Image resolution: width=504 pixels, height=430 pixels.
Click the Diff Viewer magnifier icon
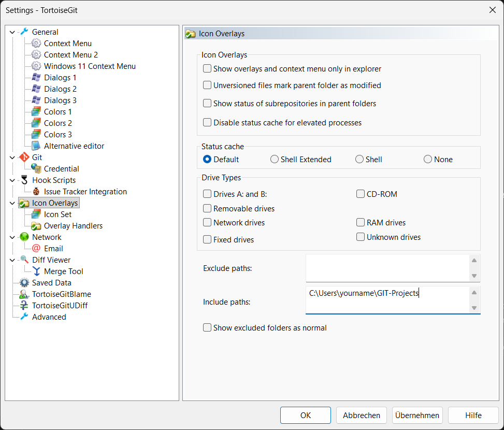pyautogui.click(x=24, y=260)
